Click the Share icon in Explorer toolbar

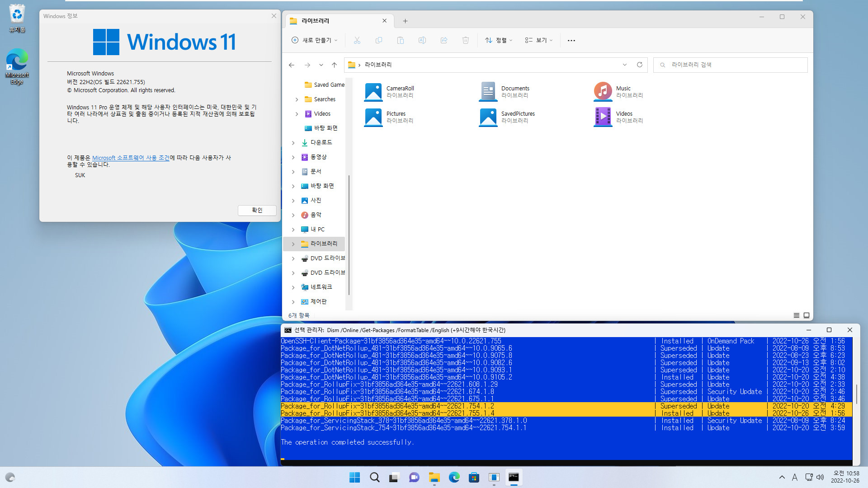pyautogui.click(x=444, y=40)
